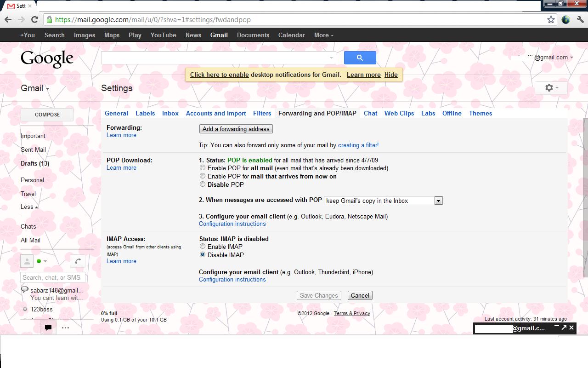588x368 pixels.
Task: Click in the Search, chat, or SMS field
Action: 53,277
